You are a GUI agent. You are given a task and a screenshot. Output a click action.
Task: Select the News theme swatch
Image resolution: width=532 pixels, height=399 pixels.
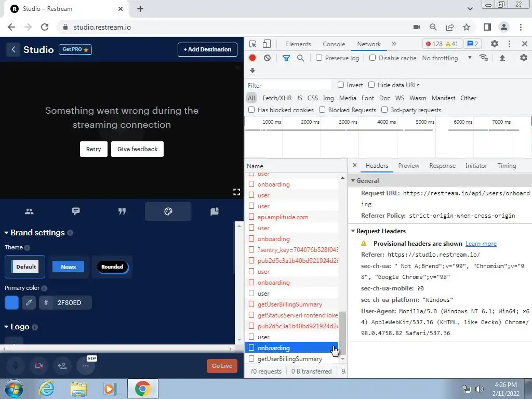click(68, 267)
